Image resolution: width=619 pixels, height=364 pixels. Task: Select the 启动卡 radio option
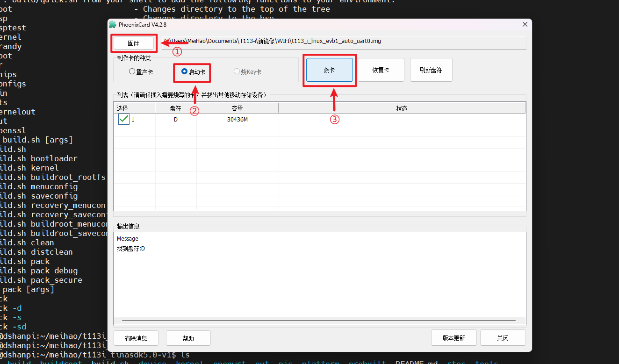(x=193, y=72)
